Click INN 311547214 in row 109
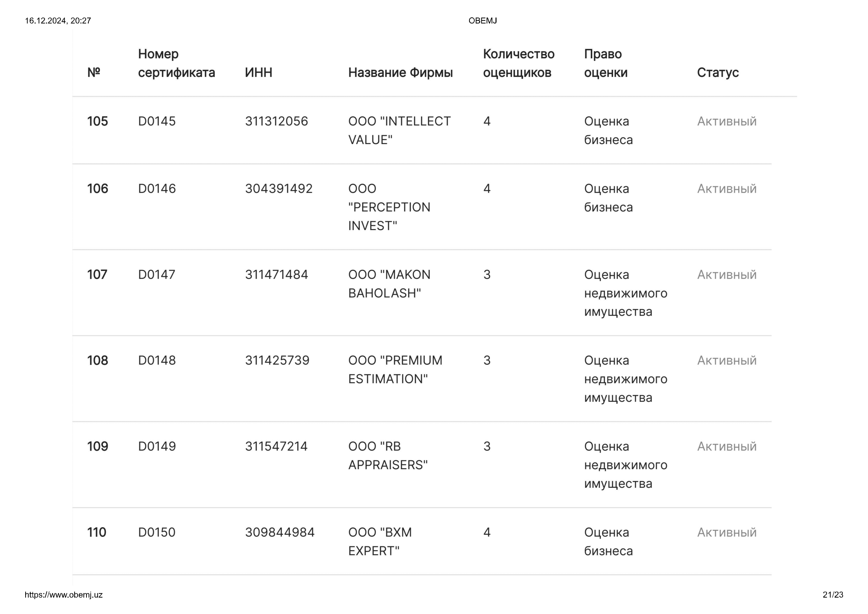This screenshot has height=614, width=868. [276, 447]
